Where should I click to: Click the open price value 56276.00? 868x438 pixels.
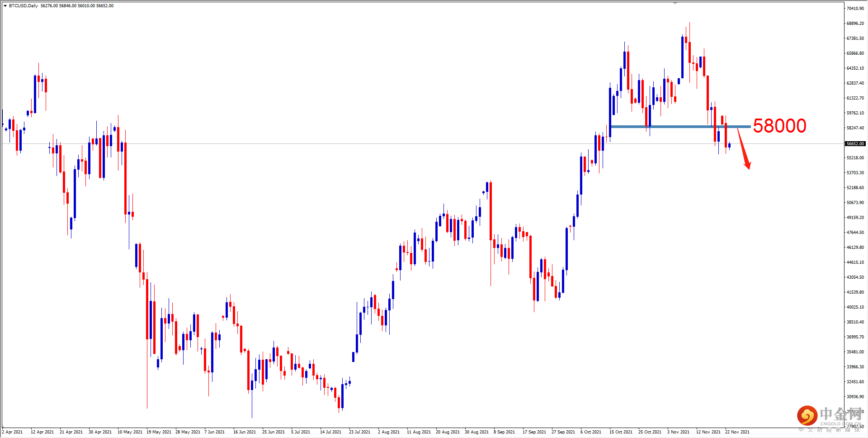tap(49, 6)
